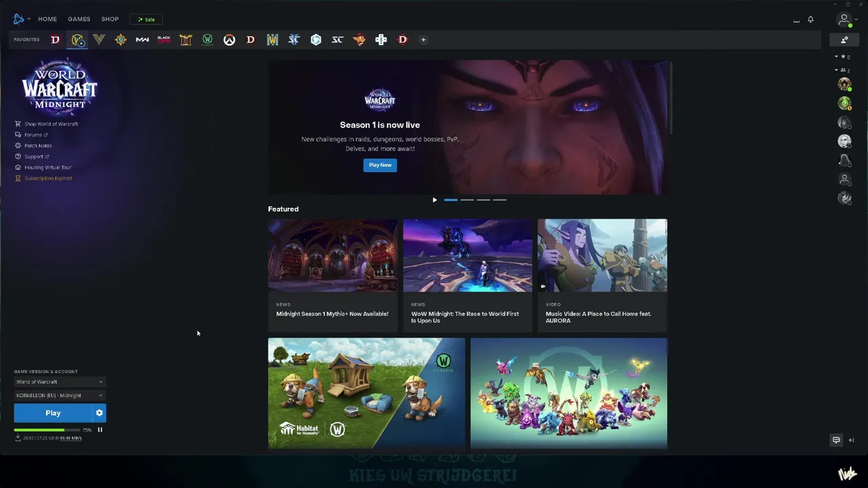Image resolution: width=868 pixels, height=488 pixels.
Task: Select the Modern Warfare MW icon
Action: 142,40
